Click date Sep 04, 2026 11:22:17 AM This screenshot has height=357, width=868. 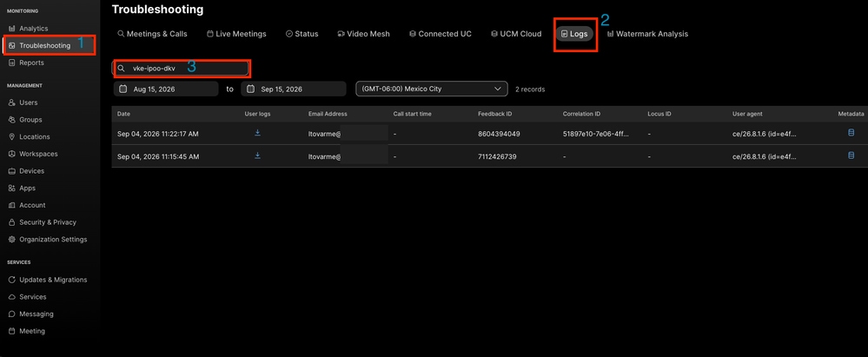[158, 134]
